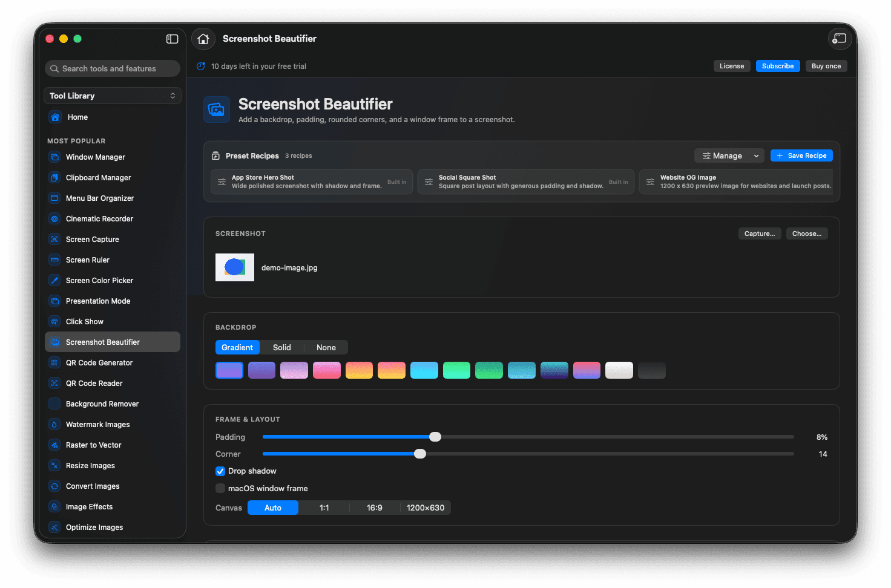The image size is (891, 588).
Task: Click the search tools and features field
Action: 113,68
